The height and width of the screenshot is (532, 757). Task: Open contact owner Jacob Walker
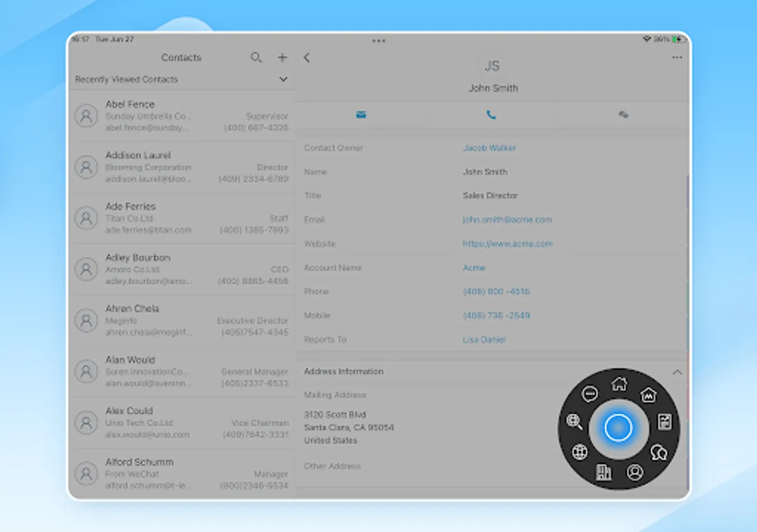[x=489, y=148]
